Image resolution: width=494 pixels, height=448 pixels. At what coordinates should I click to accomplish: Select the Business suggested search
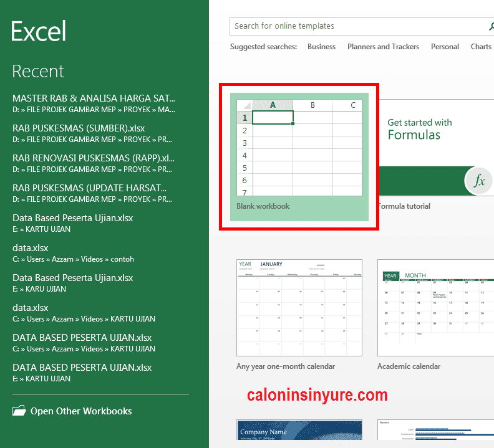[x=321, y=47]
